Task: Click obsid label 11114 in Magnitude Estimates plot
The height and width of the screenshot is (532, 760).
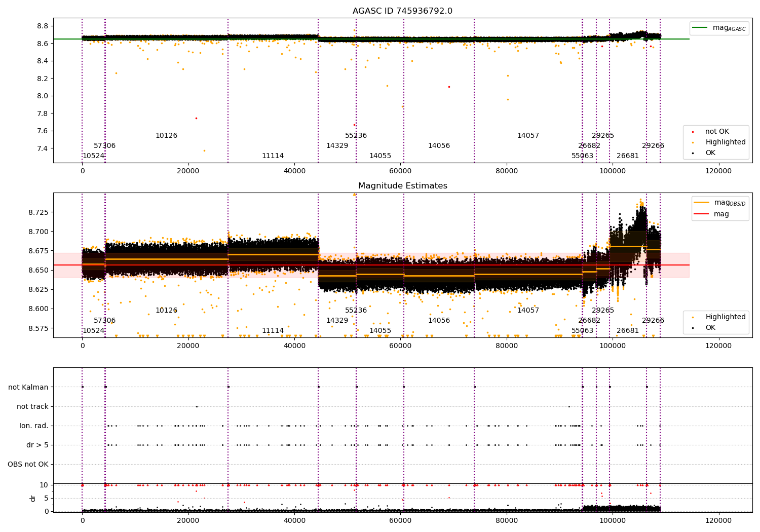Action: pyautogui.click(x=273, y=331)
